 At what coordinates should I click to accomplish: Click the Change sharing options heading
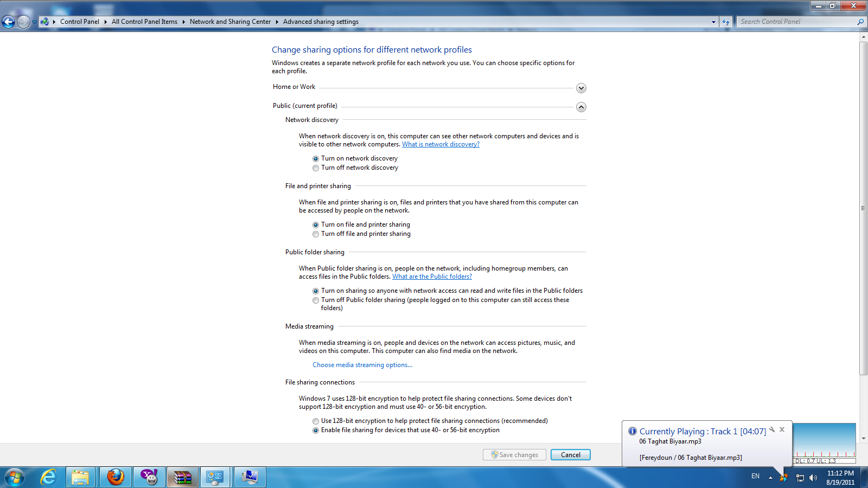pyautogui.click(x=372, y=49)
